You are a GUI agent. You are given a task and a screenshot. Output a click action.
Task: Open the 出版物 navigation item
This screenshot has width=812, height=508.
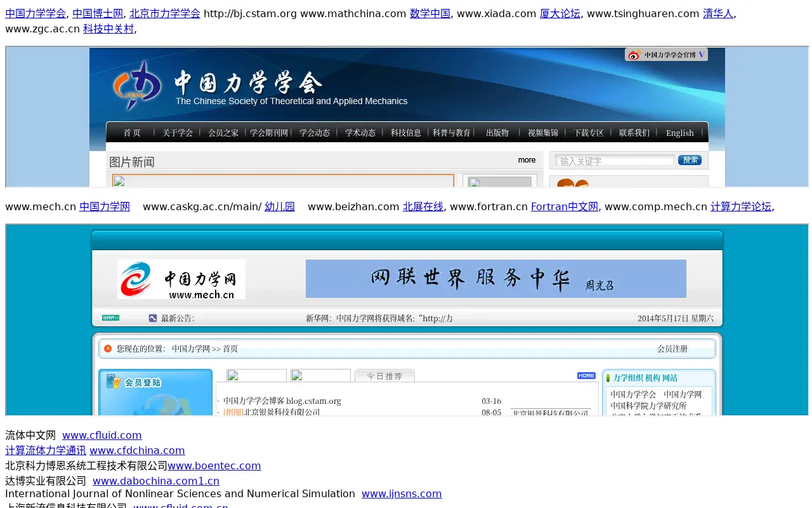(497, 133)
